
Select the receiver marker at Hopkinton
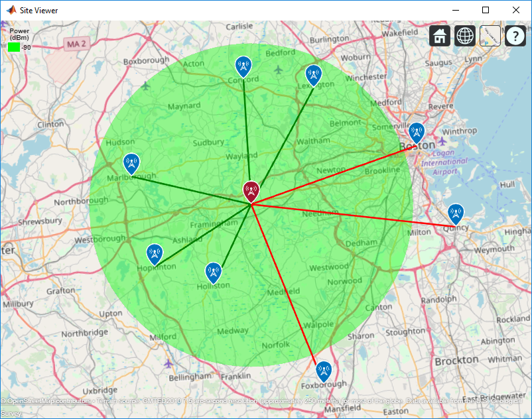coord(155,254)
